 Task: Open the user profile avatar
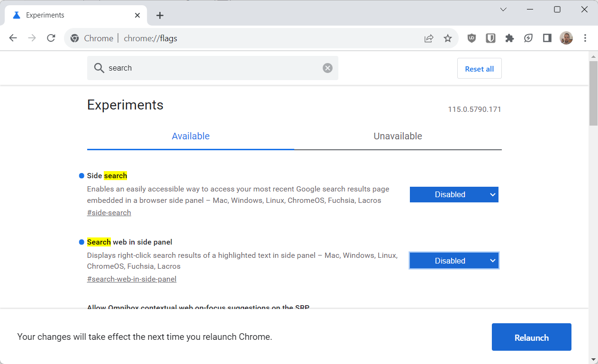[x=566, y=38]
